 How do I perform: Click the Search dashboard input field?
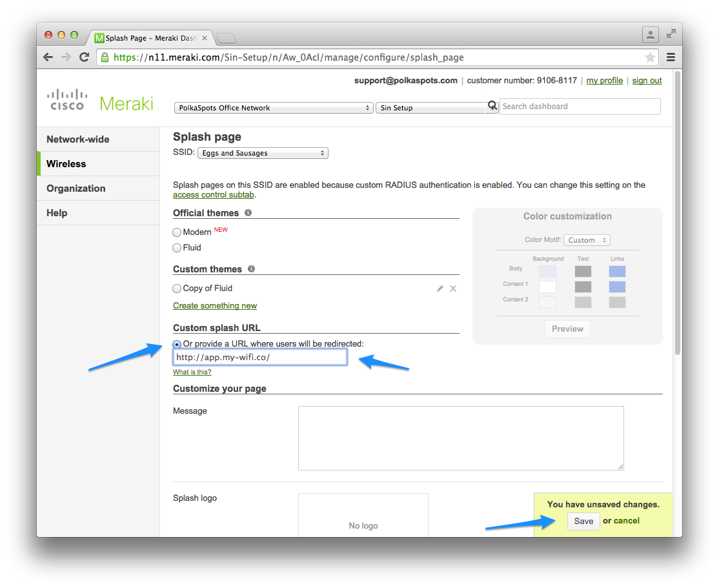pos(580,106)
